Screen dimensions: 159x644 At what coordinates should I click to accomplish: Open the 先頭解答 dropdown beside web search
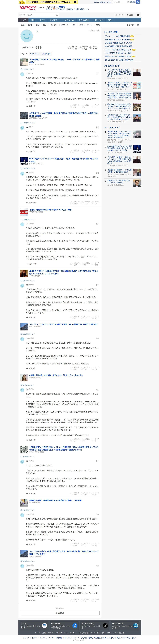click(x=132, y=2)
